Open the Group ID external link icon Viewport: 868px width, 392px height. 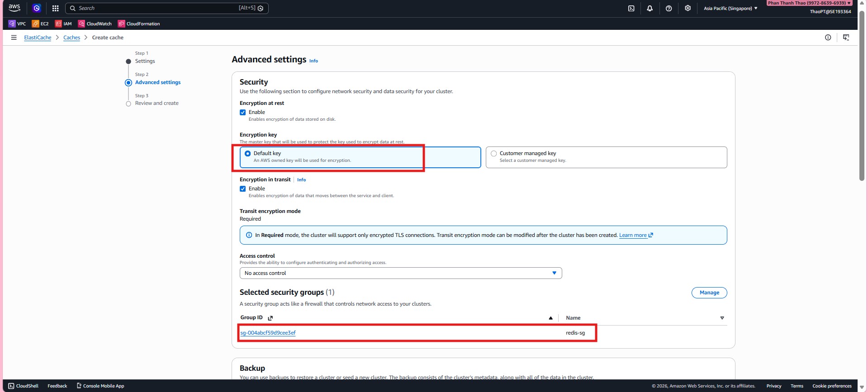coord(270,318)
